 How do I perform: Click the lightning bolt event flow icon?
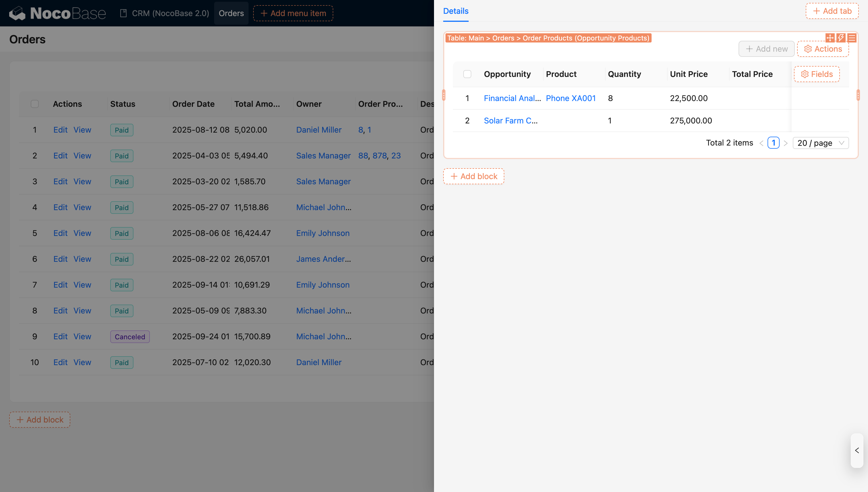coord(841,38)
